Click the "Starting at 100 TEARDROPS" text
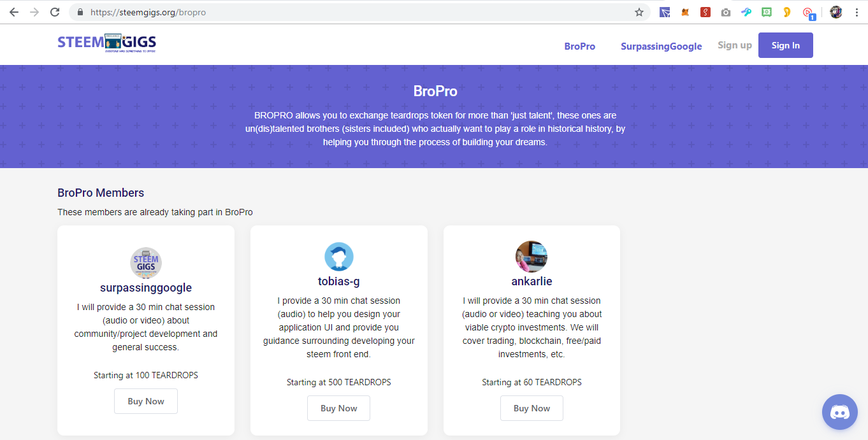 pos(146,375)
